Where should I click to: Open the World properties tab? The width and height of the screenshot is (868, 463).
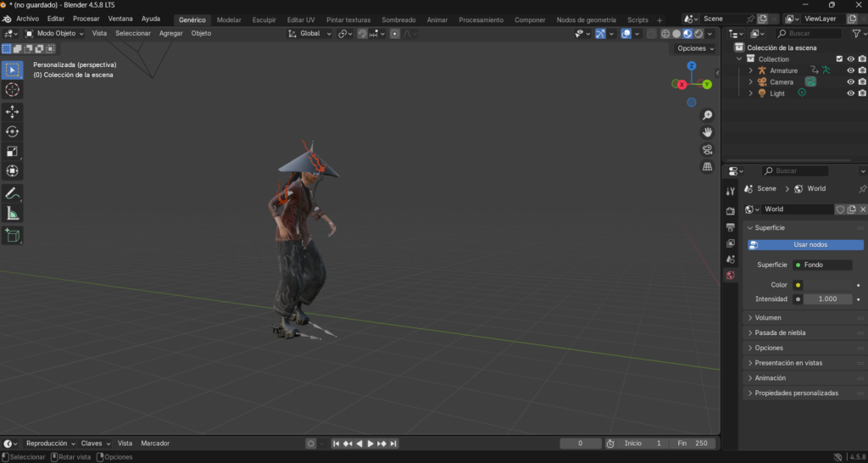(x=730, y=276)
